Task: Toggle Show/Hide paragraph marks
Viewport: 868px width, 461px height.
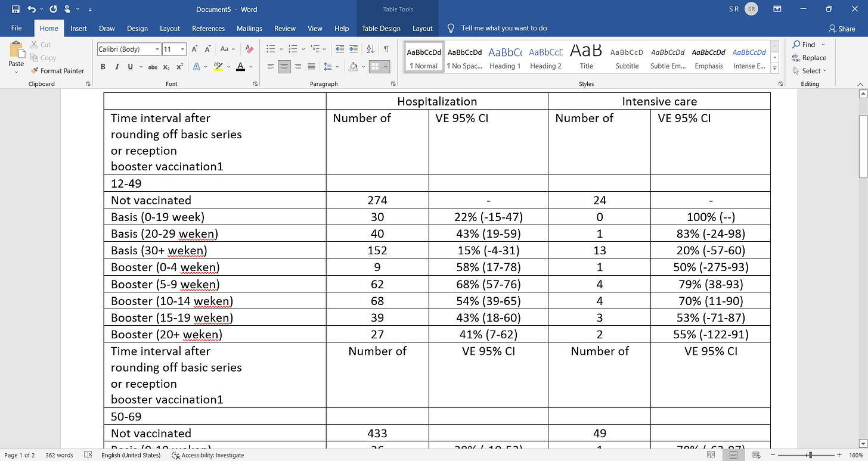Action: tap(387, 49)
